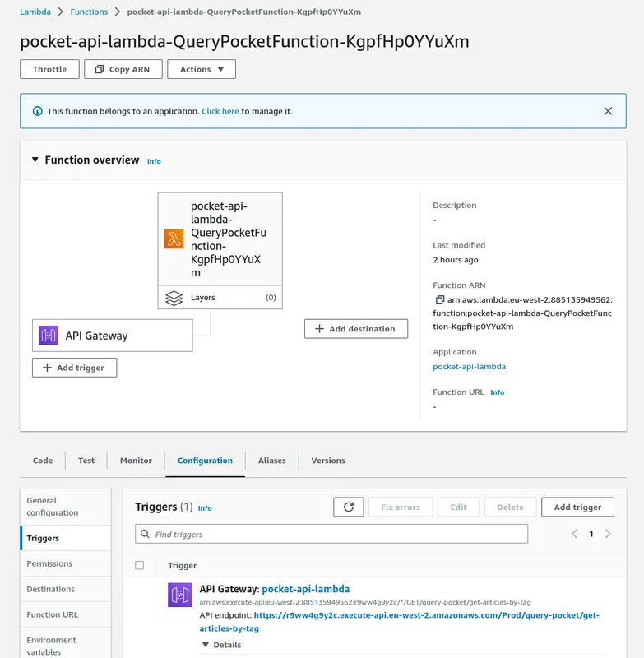644x658 pixels.
Task: Switch to the Monitor tab
Action: (136, 461)
